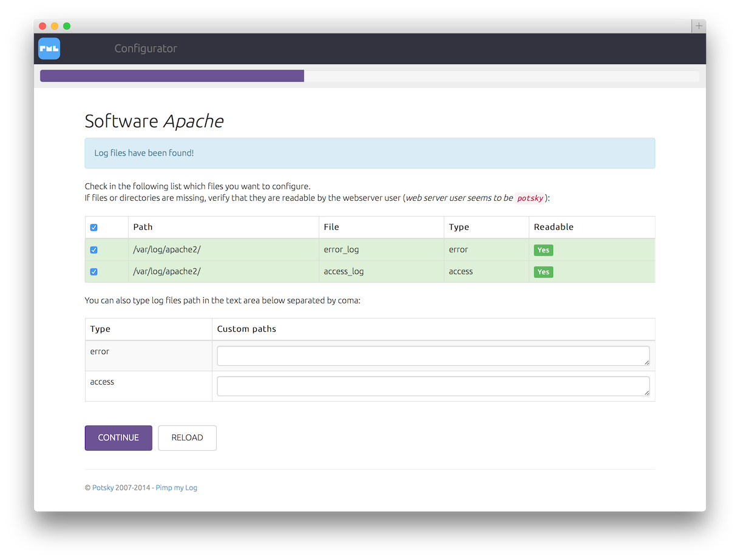Focus the error custom paths text area
740x560 pixels.
tap(433, 356)
